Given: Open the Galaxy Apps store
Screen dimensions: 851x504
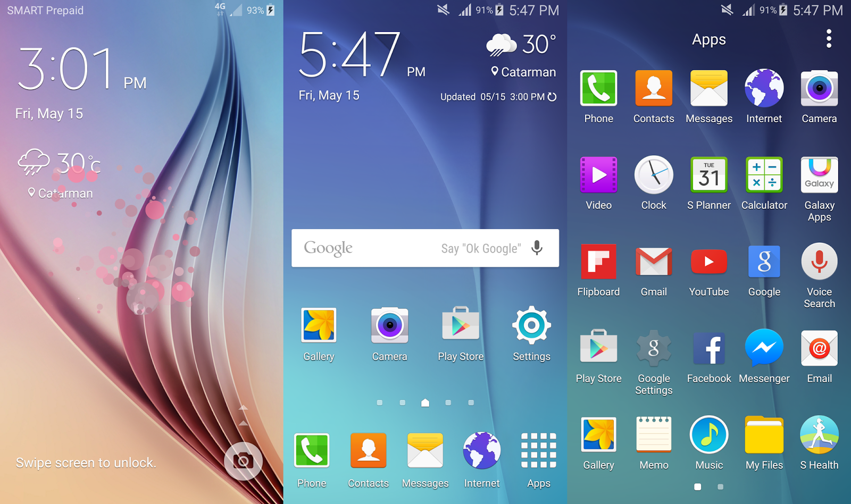Looking at the screenshot, I should 820,189.
